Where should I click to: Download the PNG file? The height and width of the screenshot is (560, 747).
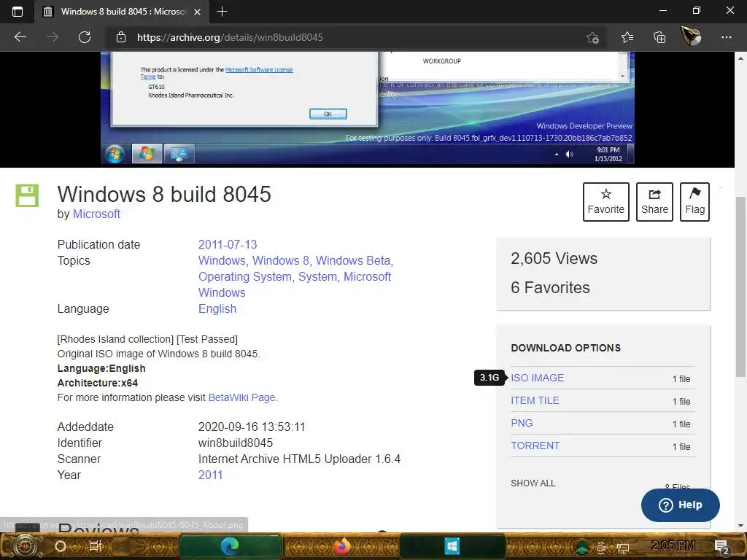522,423
